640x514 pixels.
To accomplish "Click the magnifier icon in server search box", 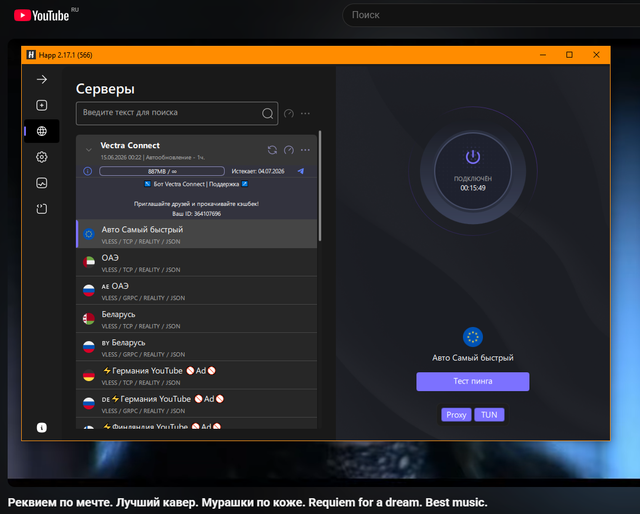I will (267, 113).
